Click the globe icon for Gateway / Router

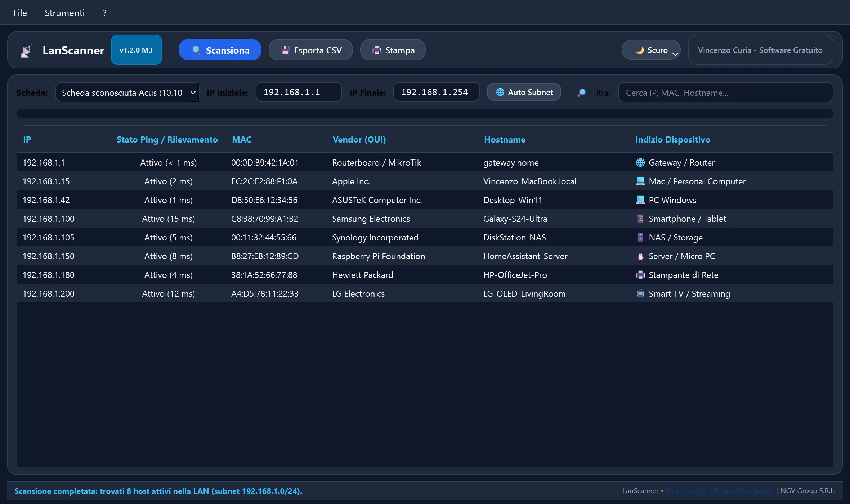pos(640,162)
